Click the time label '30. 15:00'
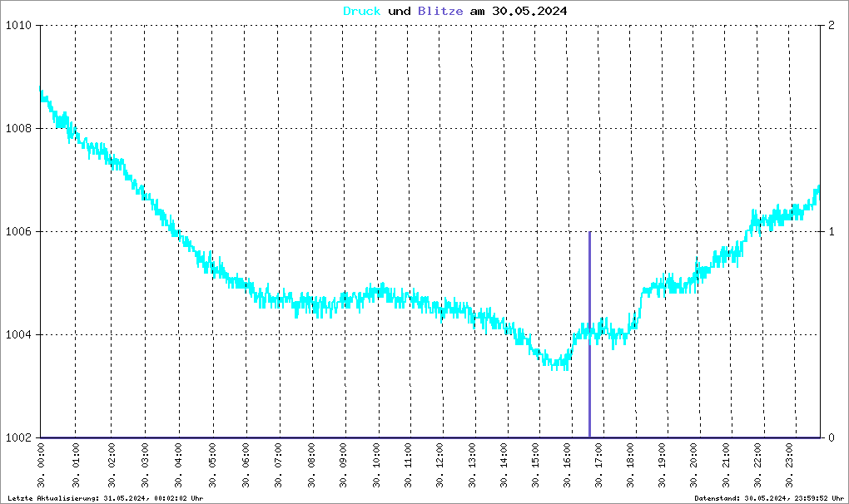The width and height of the screenshot is (849, 504). click(535, 466)
